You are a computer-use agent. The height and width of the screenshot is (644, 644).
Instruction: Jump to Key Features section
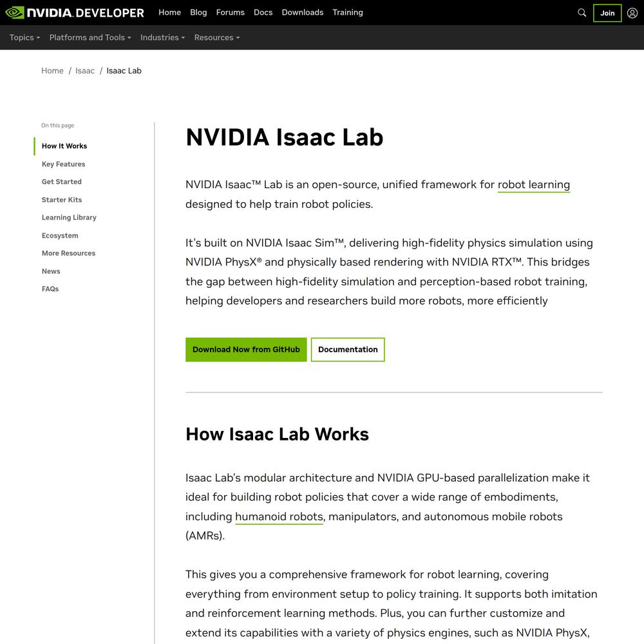63,164
